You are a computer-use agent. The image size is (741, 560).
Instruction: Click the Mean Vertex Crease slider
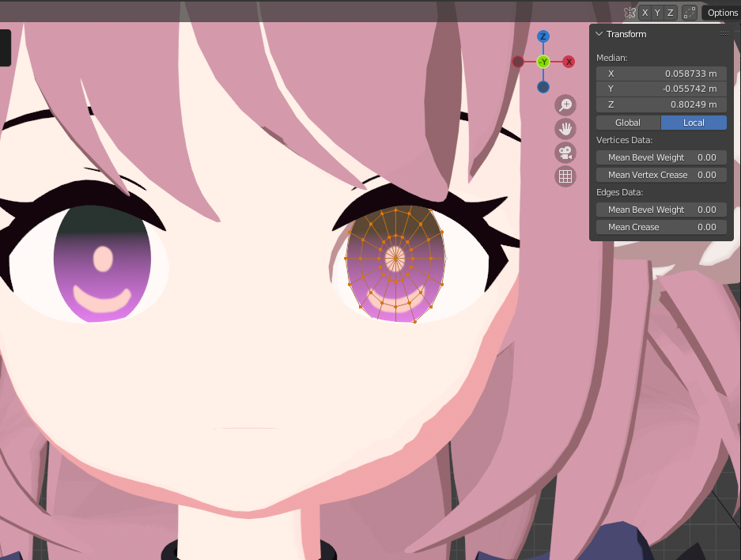pos(661,175)
